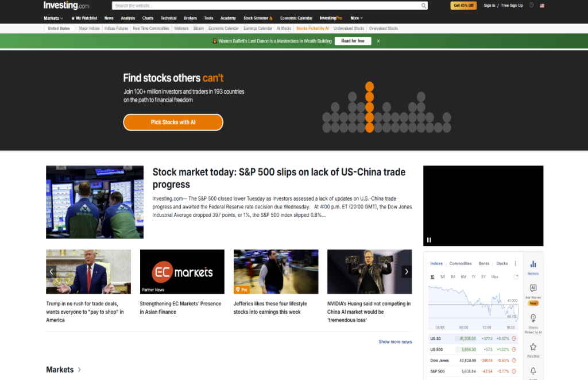Viewport: 588px width, 380px height.
Task: Open the Tools menu item
Action: point(208,18)
